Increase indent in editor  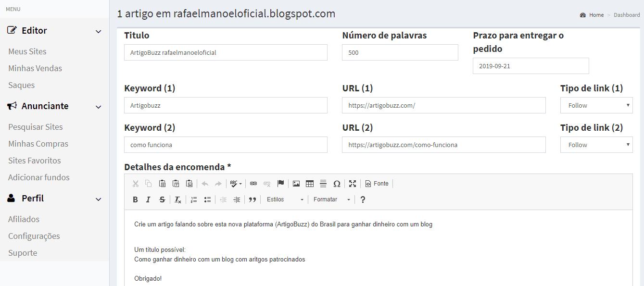pyautogui.click(x=237, y=199)
